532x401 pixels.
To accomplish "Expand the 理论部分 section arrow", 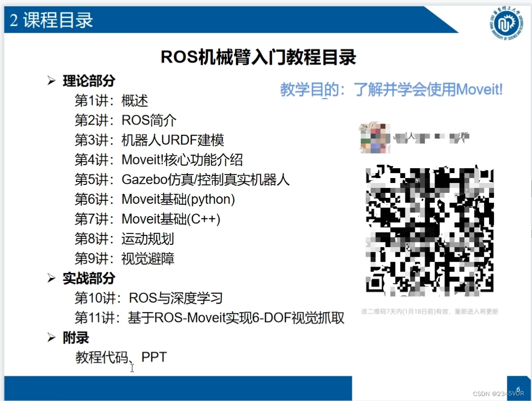I will (x=51, y=81).
